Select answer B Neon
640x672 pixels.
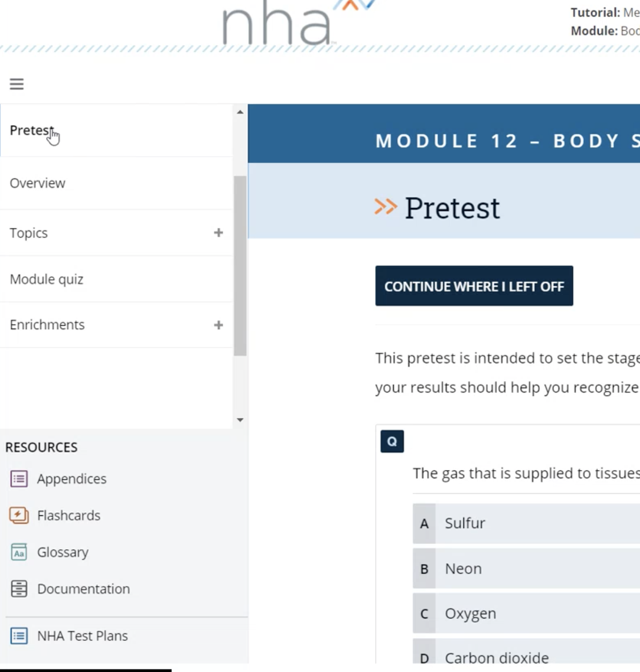pos(526,569)
